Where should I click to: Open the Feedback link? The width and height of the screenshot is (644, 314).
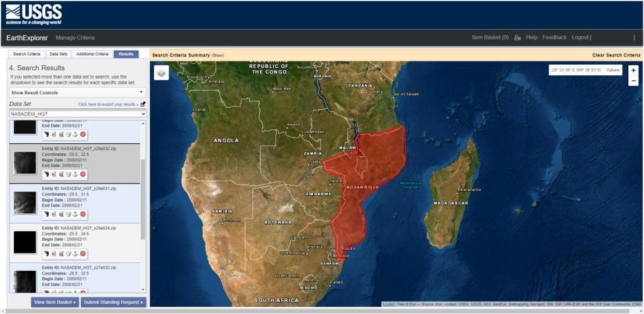click(x=555, y=37)
